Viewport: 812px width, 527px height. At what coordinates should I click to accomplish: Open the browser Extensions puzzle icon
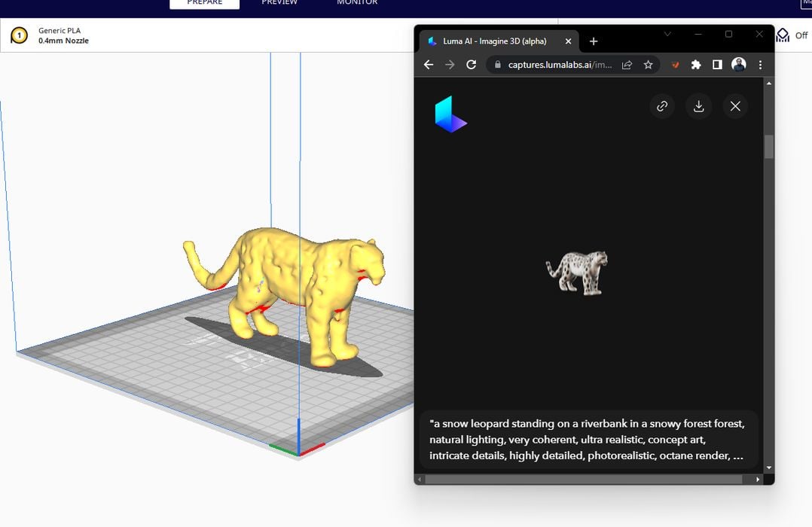pos(696,65)
